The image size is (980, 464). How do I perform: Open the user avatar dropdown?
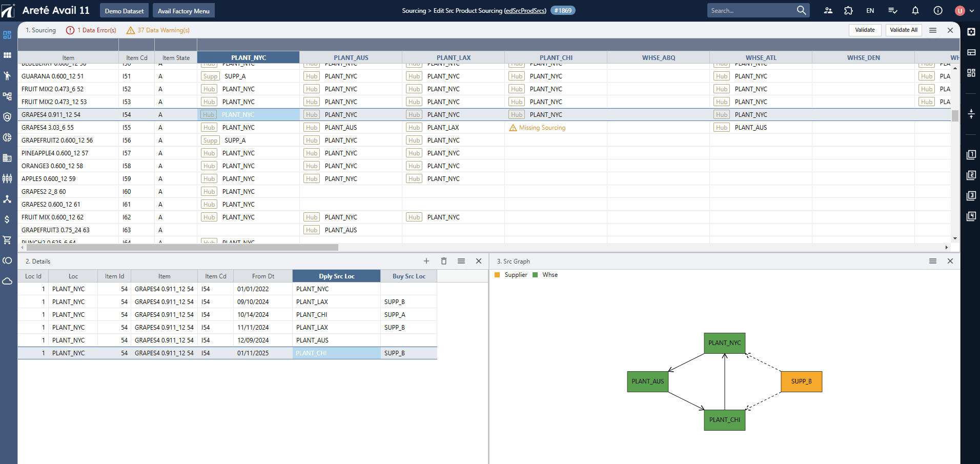point(964,10)
